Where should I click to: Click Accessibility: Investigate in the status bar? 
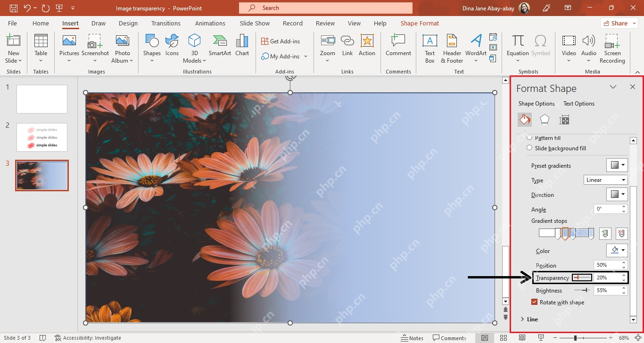[88, 338]
